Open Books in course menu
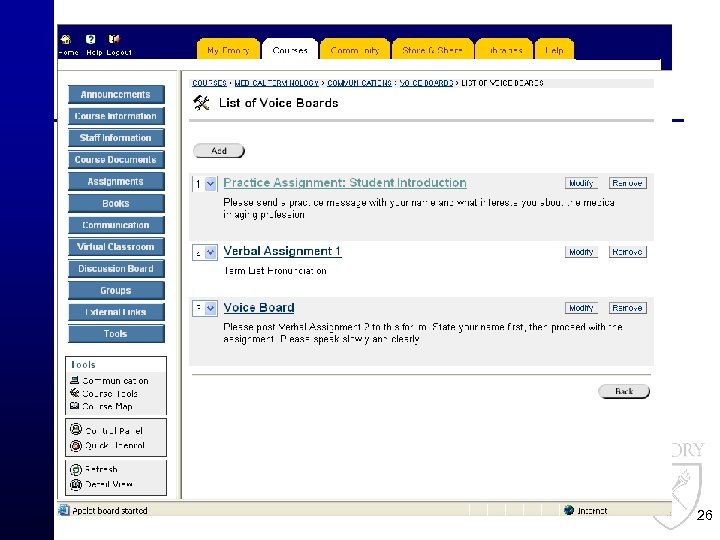This screenshot has width=720, height=540. [116, 203]
